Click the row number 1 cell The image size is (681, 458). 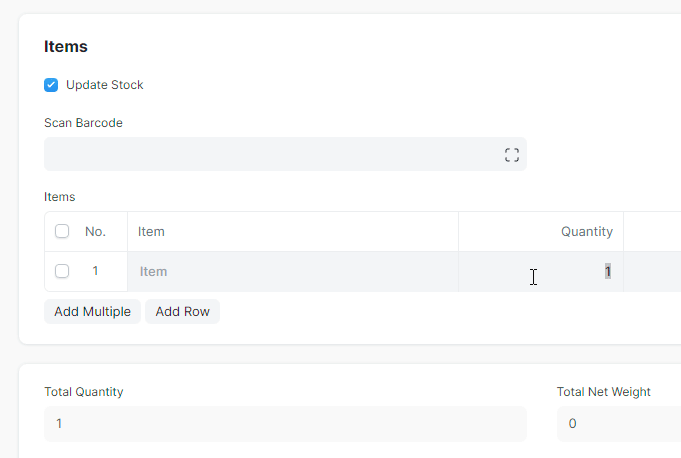tap(95, 271)
